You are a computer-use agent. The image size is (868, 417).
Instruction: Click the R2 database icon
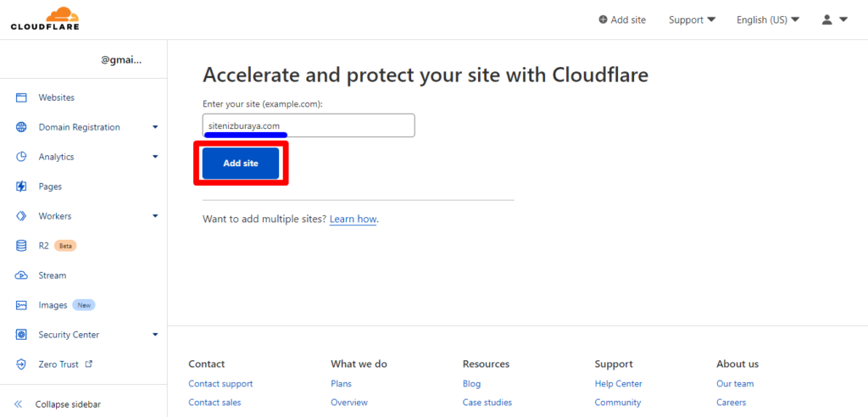click(x=21, y=246)
